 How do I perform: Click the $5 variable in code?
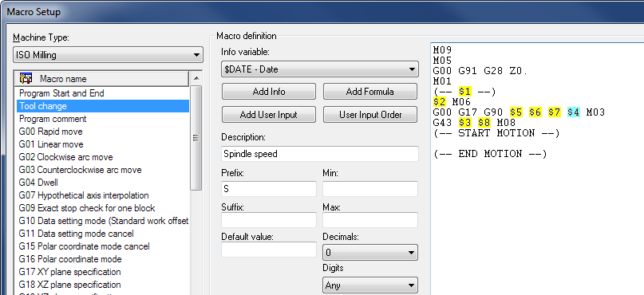pyautogui.click(x=516, y=112)
